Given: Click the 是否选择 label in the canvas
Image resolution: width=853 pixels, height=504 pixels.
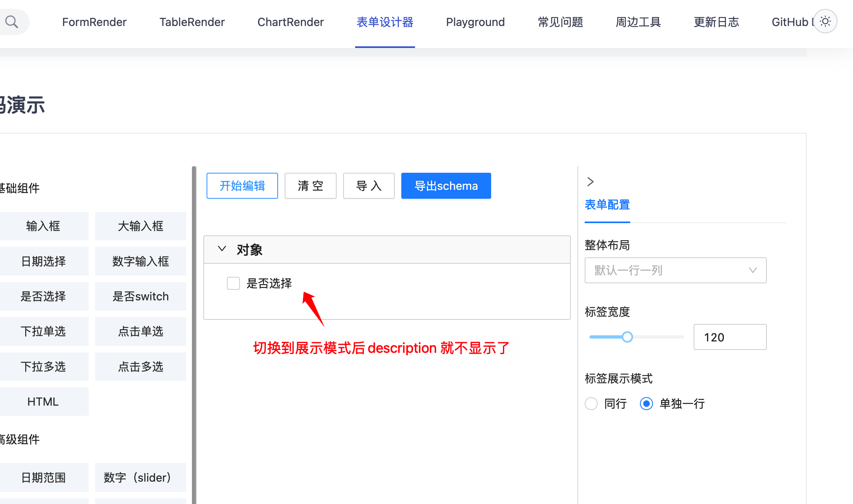Looking at the screenshot, I should [x=269, y=283].
